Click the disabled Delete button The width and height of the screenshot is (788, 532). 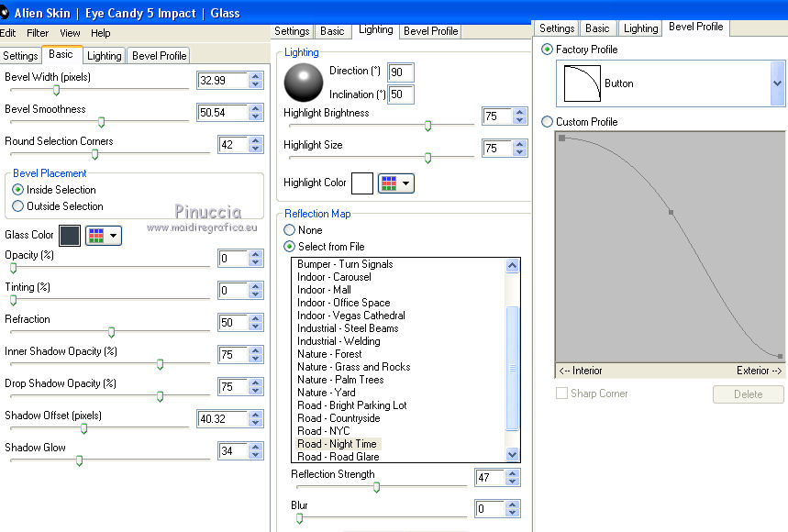point(748,394)
